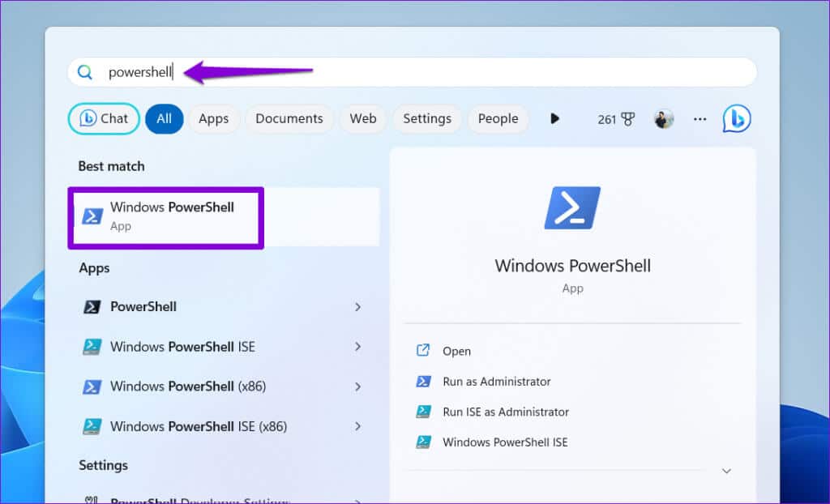The image size is (830, 504).
Task: Choose Run as Administrator
Action: 497,381
